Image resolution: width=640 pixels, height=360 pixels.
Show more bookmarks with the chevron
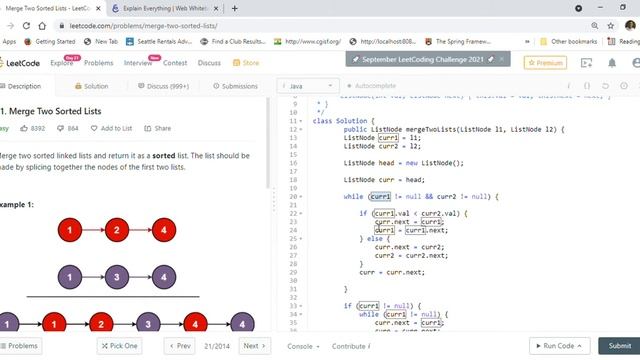(527, 42)
